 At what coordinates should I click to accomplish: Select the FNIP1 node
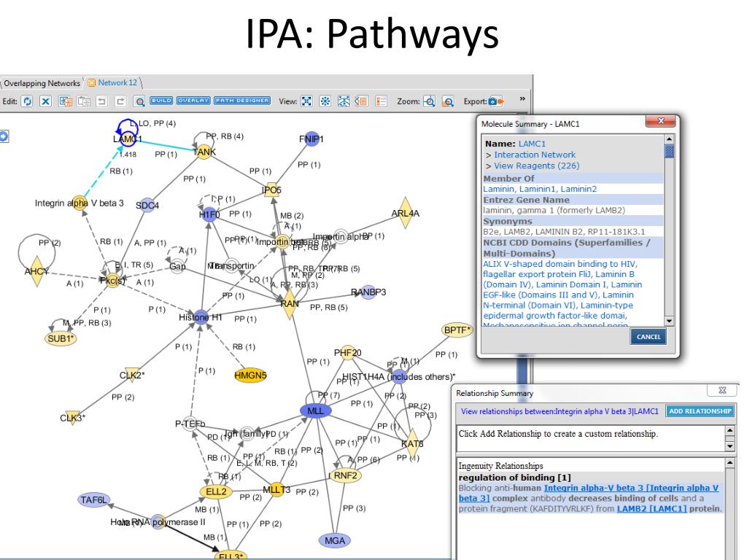click(311, 139)
